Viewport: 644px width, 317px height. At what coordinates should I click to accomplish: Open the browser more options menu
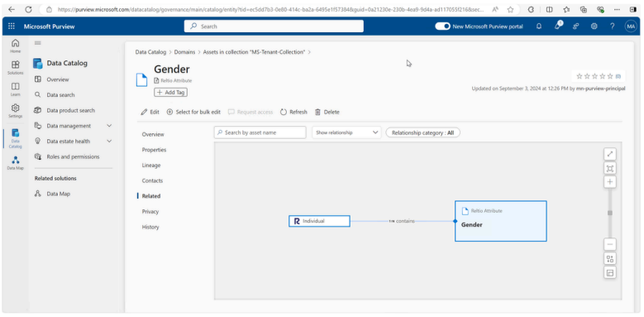(617, 9)
